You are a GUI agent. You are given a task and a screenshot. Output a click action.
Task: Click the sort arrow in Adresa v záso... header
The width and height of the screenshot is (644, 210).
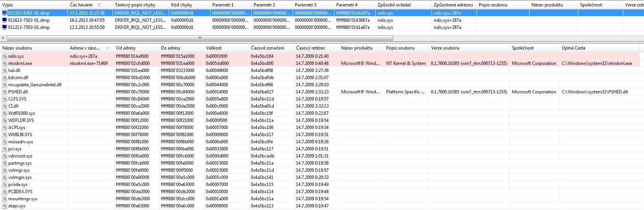pyautogui.click(x=108, y=48)
